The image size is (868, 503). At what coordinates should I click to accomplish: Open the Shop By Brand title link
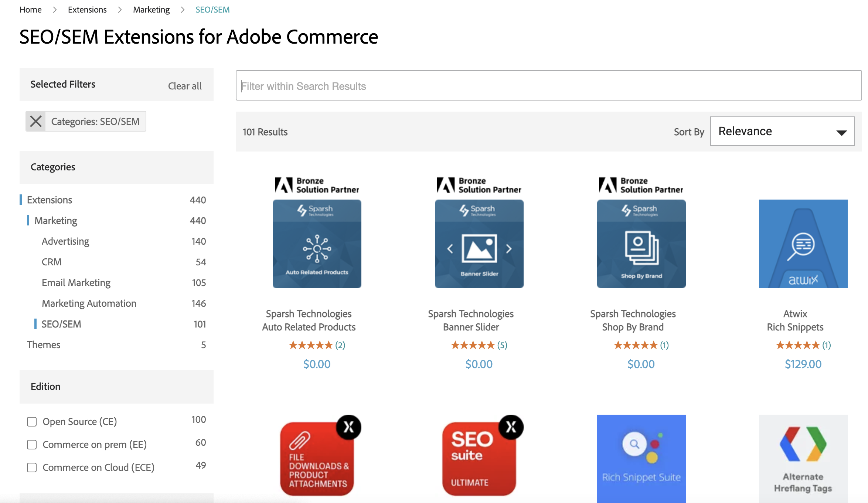[x=633, y=327]
